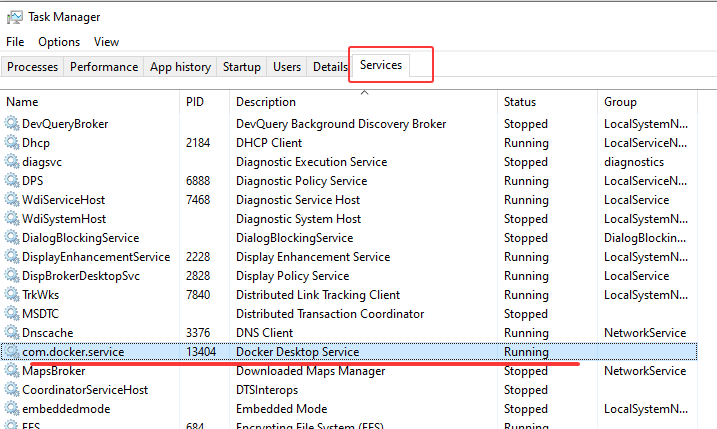Click the gear icon beside DevQueryBroker

(12, 123)
